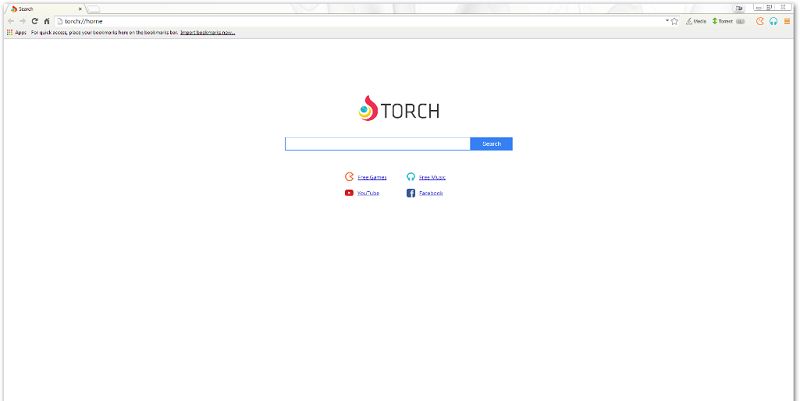Open Torch Games from the toolbar Pac-Man icon
The height and width of the screenshot is (401, 800).
[760, 21]
